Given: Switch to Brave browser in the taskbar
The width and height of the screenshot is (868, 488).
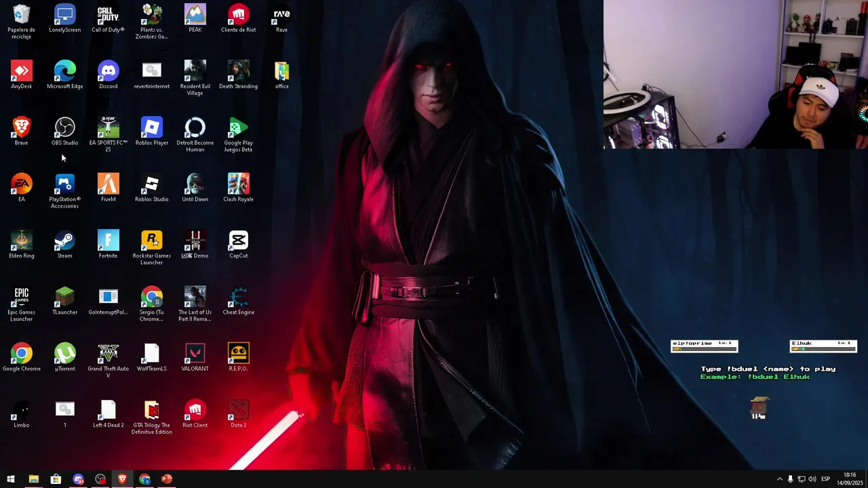Looking at the screenshot, I should [122, 479].
